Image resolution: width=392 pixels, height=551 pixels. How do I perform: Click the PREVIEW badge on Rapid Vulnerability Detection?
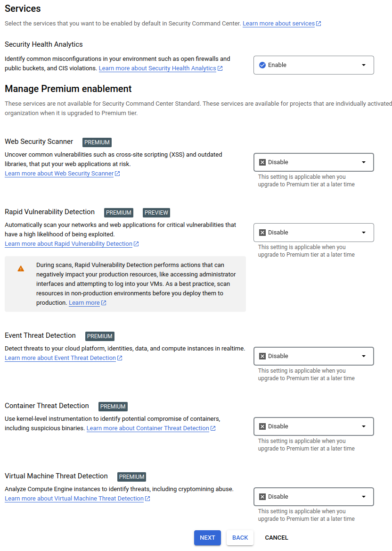coord(156,213)
